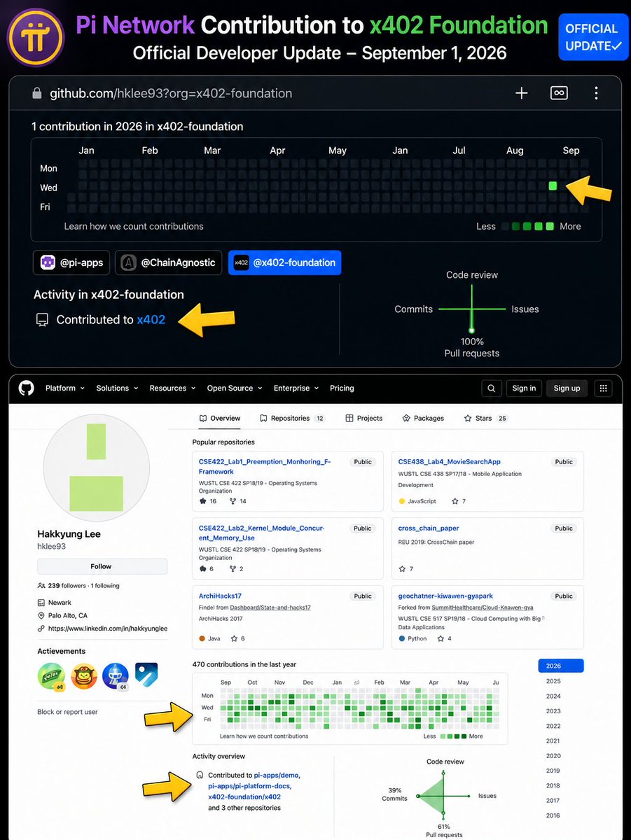Select year 2019 in contributions list
Screen dimensions: 631x840
tap(553, 771)
